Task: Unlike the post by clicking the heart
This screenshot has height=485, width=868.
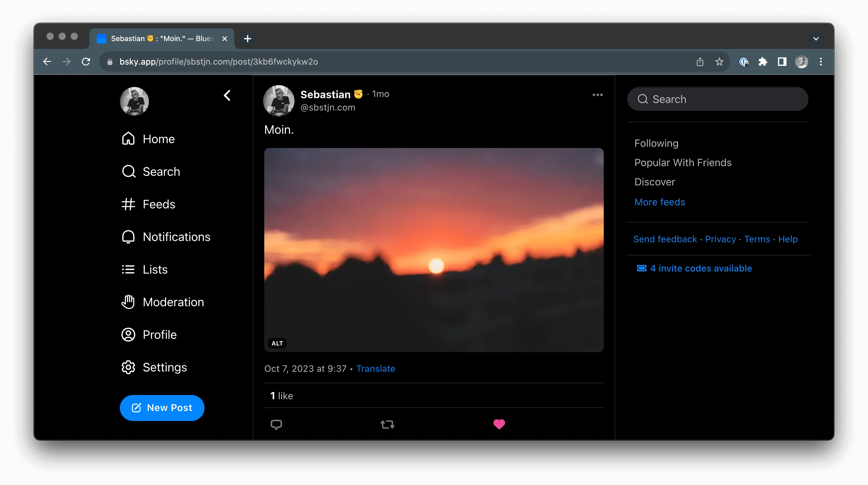Action: tap(499, 424)
